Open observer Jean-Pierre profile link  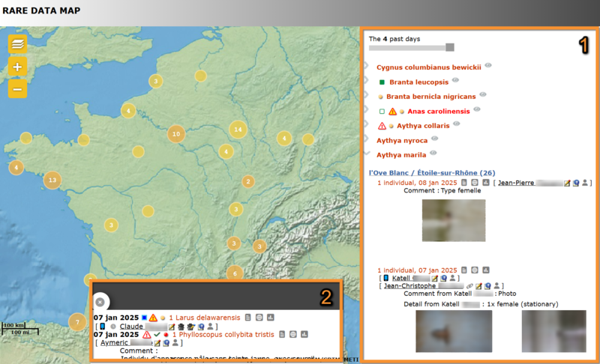(530, 183)
